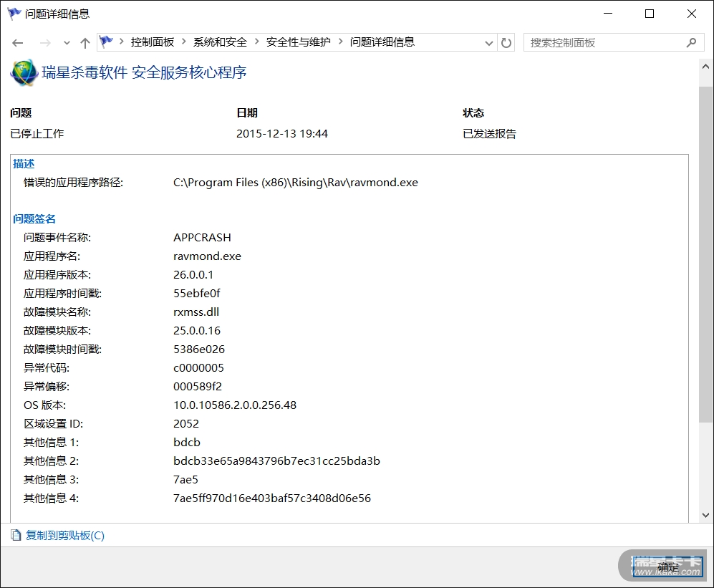Image resolution: width=714 pixels, height=588 pixels.
Task: Click the up one level arrow
Action: click(85, 43)
